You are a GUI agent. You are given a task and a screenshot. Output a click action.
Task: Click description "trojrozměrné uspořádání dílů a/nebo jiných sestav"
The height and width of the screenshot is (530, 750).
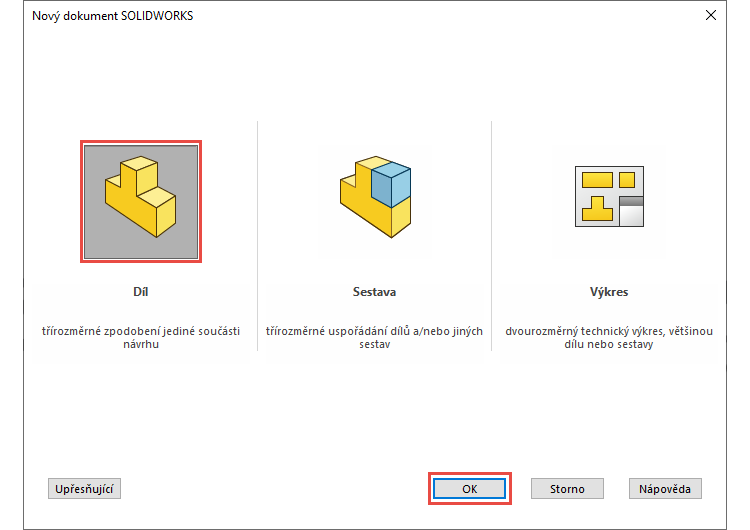tap(375, 337)
